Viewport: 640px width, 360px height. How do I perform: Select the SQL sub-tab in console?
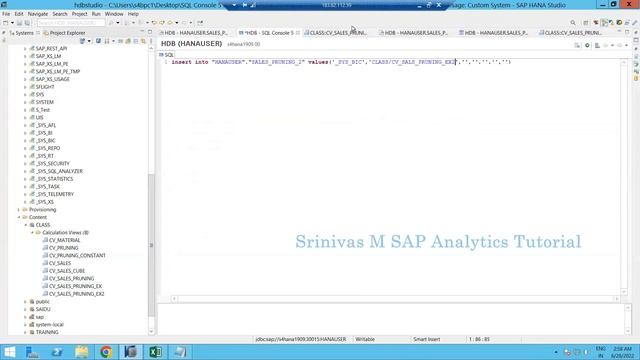click(167, 55)
